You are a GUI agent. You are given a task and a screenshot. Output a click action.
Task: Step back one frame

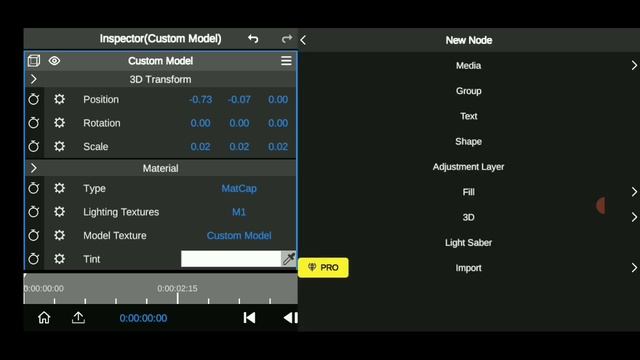[291, 318]
